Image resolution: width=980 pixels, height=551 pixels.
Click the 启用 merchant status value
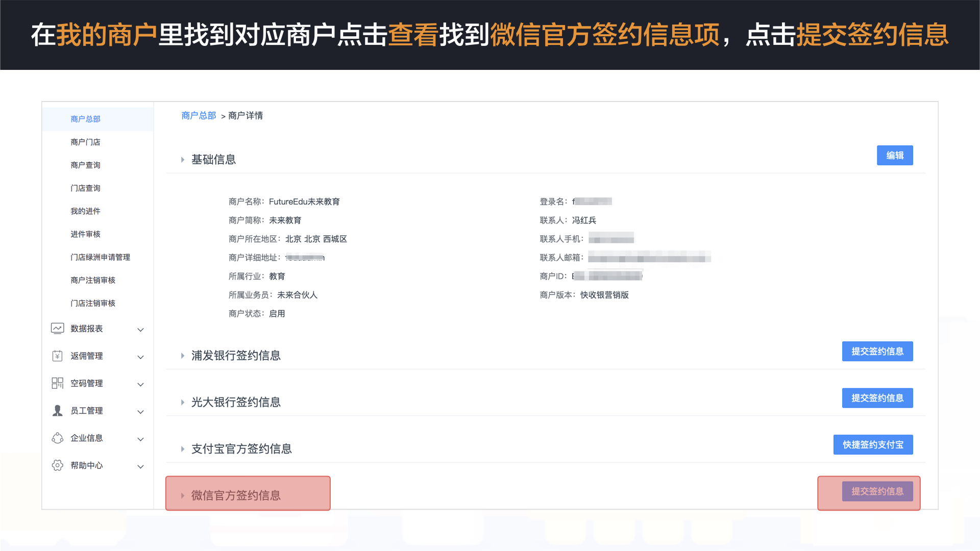click(x=277, y=314)
